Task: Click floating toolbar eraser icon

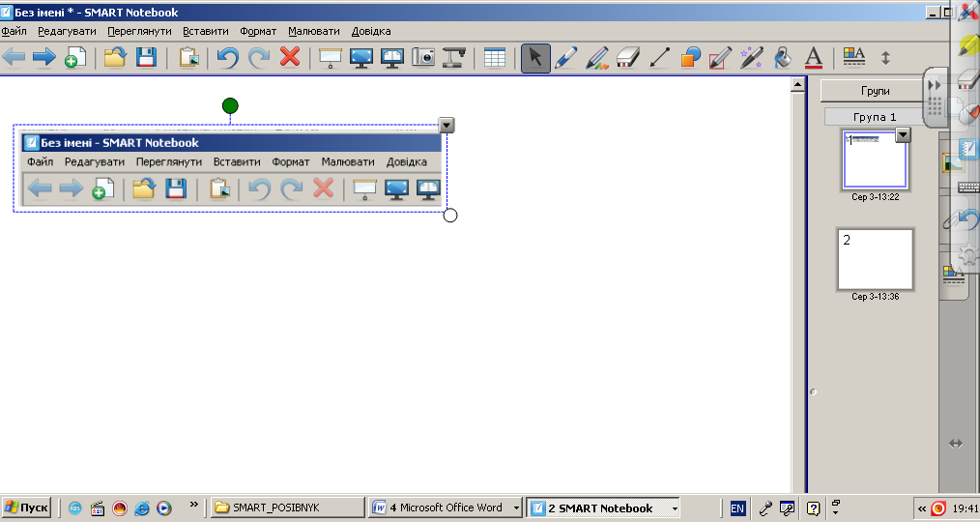Action: [968, 78]
